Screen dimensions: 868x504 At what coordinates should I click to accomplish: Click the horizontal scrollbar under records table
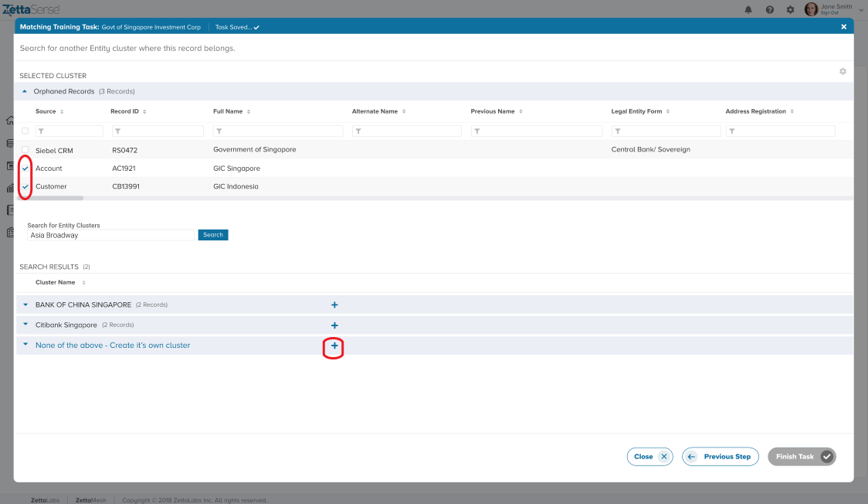tap(51, 199)
